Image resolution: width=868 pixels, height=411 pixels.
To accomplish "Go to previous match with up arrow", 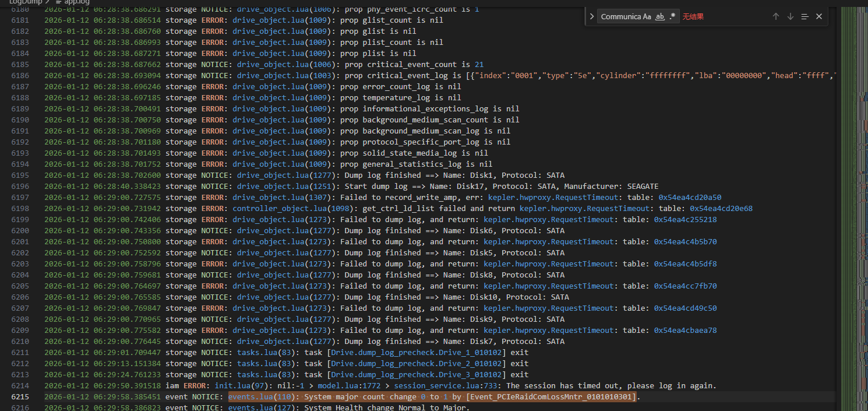I will (776, 16).
